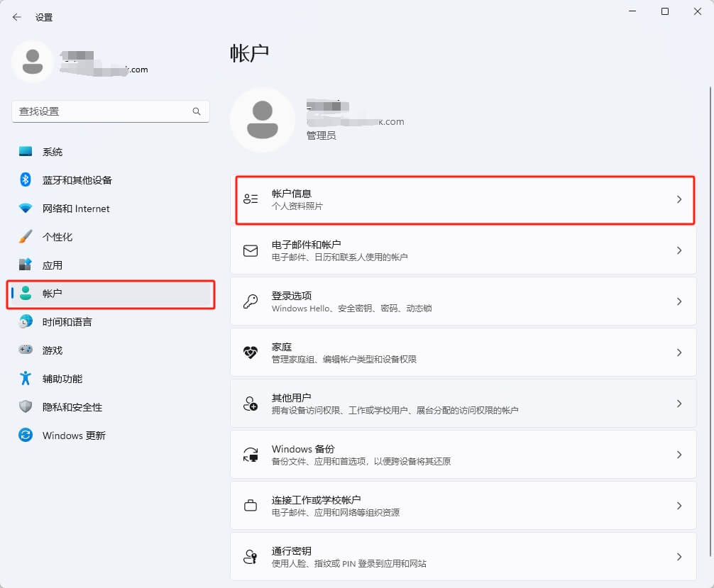This screenshot has width=714, height=588.
Task: Open 家庭 account management
Action: pyautogui.click(x=463, y=352)
